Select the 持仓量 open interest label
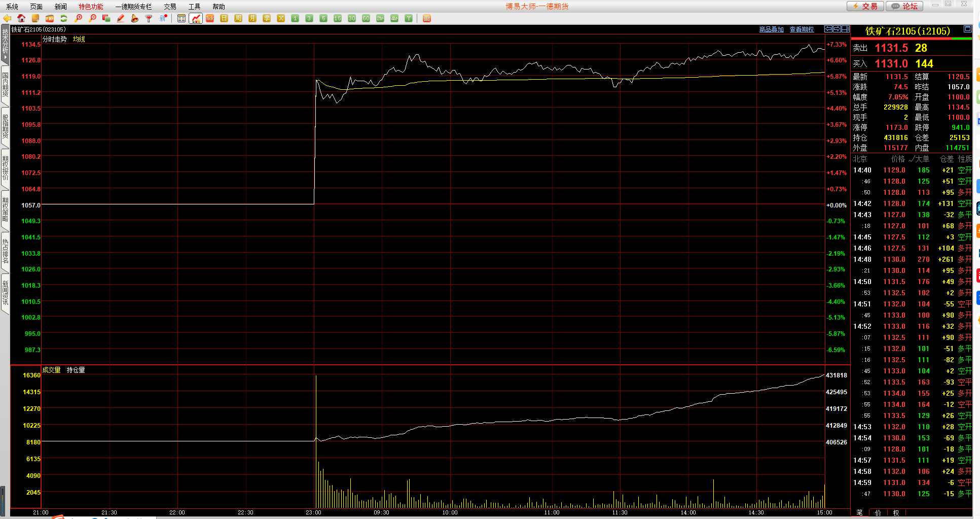980x519 pixels. [x=76, y=370]
